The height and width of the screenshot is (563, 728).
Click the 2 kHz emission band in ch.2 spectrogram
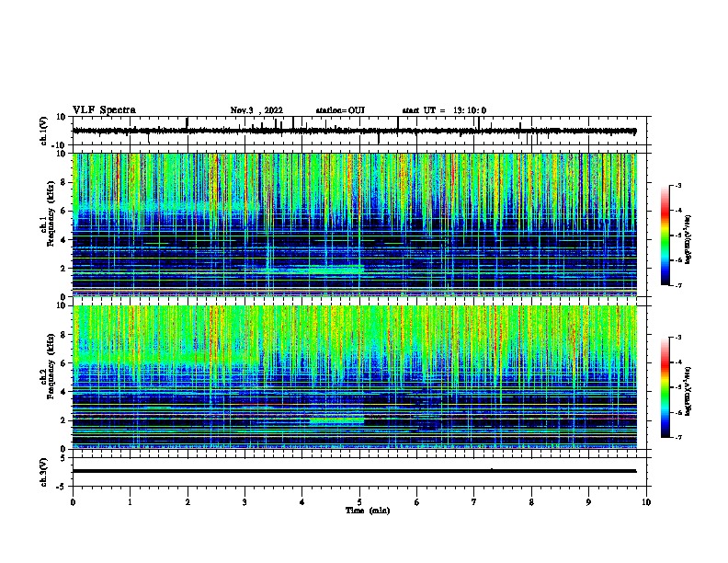pyautogui.click(x=337, y=420)
